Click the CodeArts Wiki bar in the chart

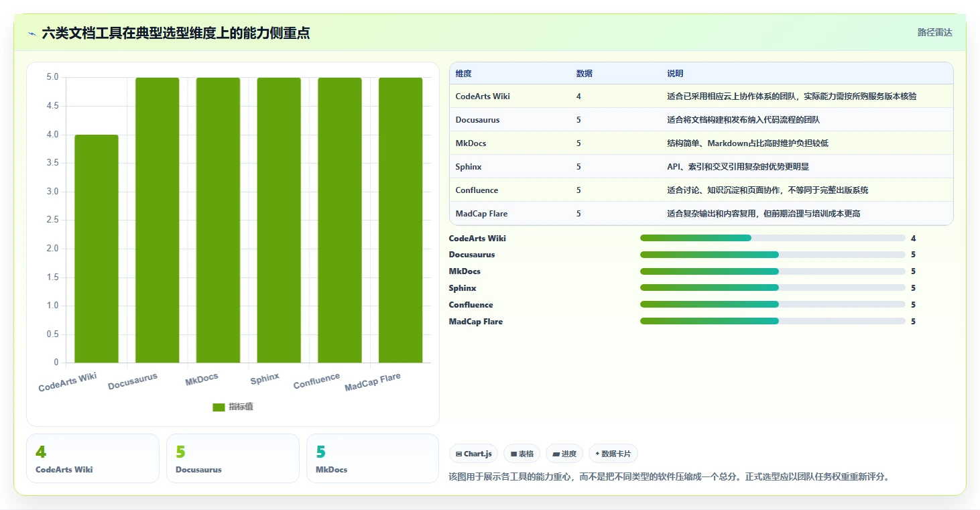point(97,249)
